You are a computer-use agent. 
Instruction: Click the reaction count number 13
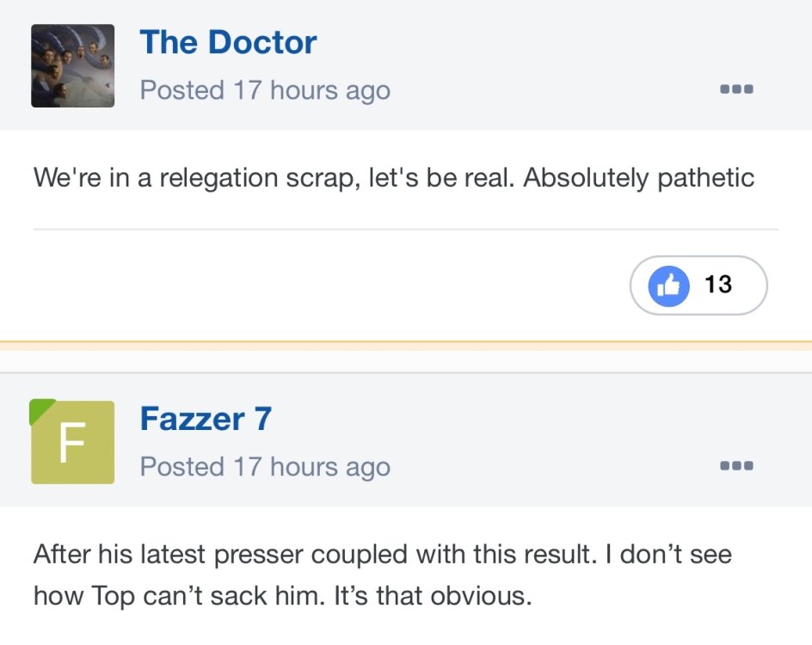coord(718,285)
